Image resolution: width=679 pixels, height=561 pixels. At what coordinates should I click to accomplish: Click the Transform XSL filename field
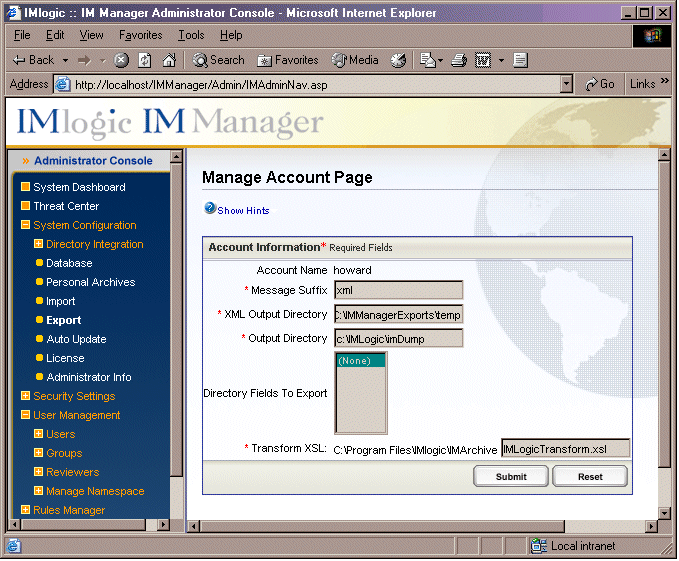pyautogui.click(x=565, y=449)
